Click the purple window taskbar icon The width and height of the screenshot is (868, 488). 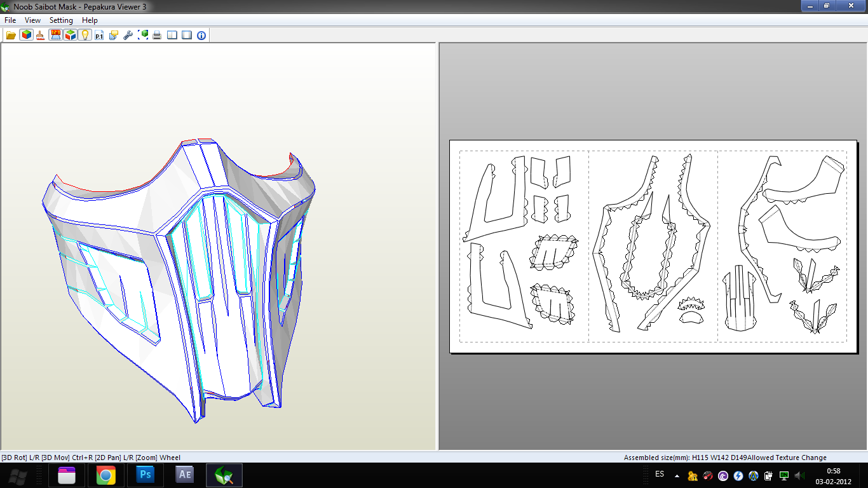(x=67, y=475)
